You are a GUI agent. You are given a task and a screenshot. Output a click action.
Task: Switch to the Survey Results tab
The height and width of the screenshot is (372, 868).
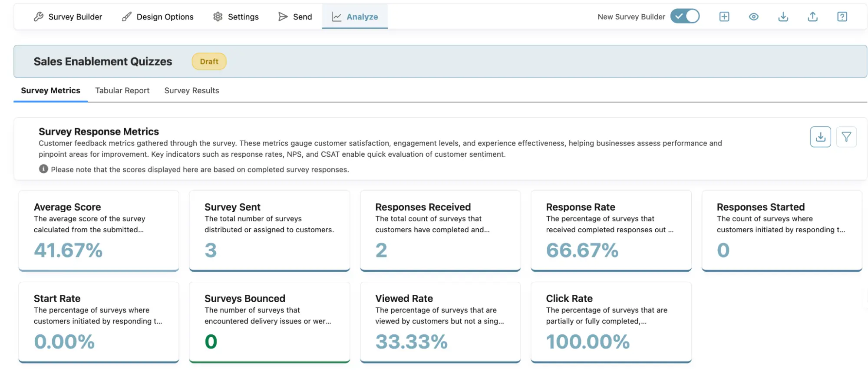pos(191,91)
